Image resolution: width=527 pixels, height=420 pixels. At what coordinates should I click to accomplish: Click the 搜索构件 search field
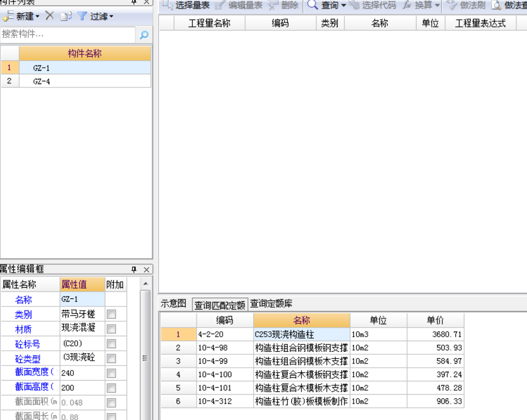pos(68,34)
